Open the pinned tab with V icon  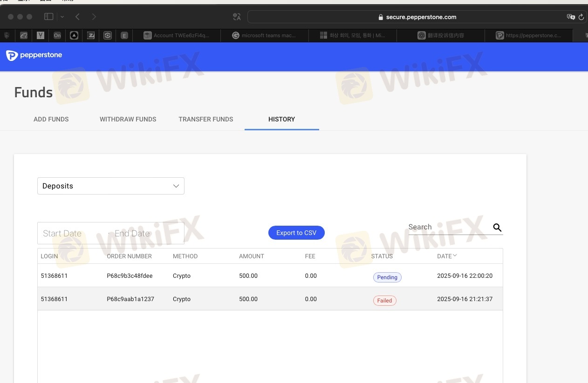(41, 35)
